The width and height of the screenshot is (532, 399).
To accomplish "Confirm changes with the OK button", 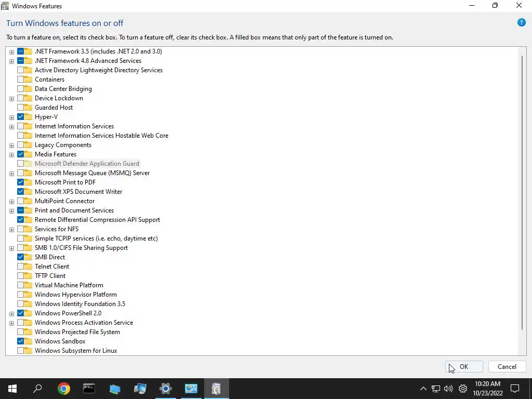I will pyautogui.click(x=464, y=367).
